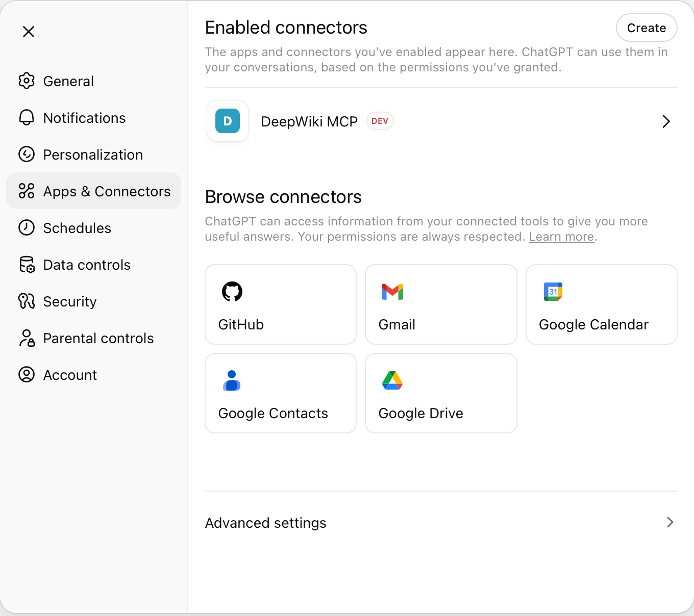Click the Google Contacts person icon
This screenshot has height=616, width=694.
click(x=231, y=380)
